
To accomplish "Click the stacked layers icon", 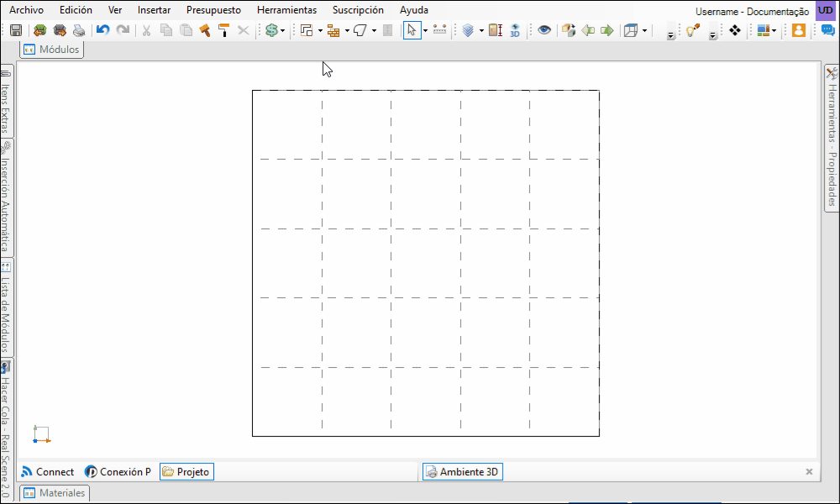I will coord(468,30).
